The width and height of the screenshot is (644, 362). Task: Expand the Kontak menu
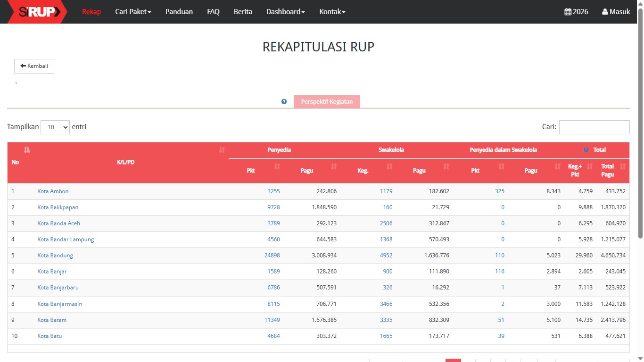332,12
